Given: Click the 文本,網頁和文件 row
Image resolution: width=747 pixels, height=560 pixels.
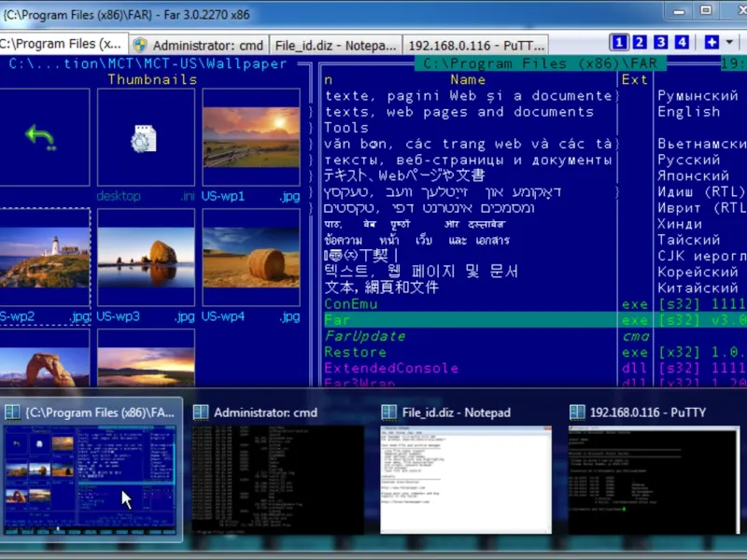Looking at the screenshot, I should (x=470, y=287).
